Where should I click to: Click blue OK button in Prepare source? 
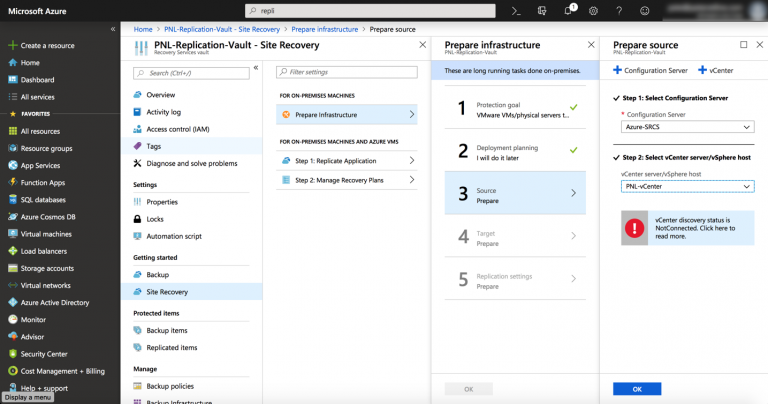[637, 389]
